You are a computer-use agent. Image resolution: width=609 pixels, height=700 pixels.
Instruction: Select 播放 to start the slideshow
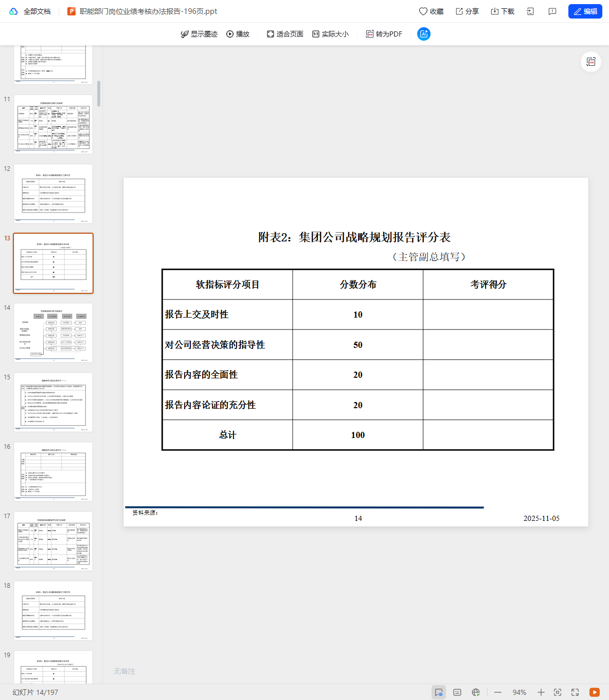pos(238,34)
